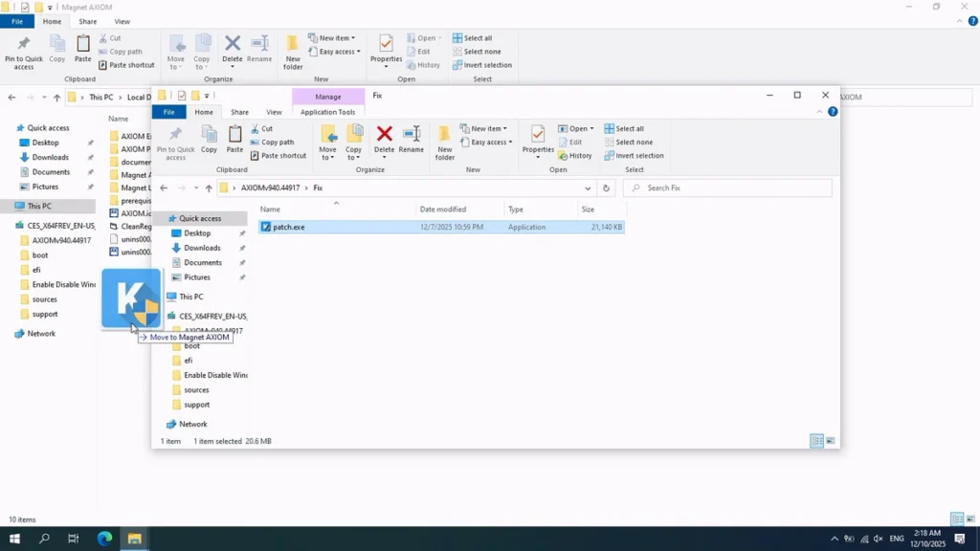Switch to the View ribbon tab in Fix window
The height and width of the screenshot is (551, 980).
[274, 112]
